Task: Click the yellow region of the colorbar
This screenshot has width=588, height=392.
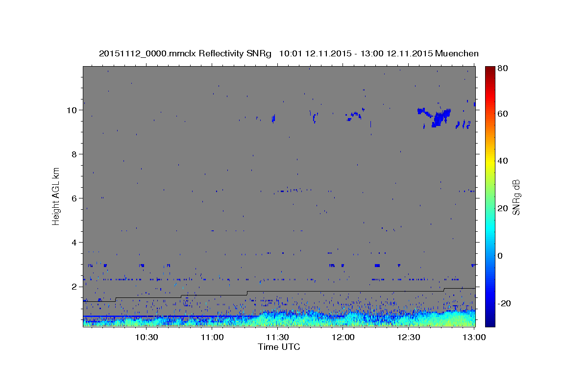Action: (x=490, y=162)
